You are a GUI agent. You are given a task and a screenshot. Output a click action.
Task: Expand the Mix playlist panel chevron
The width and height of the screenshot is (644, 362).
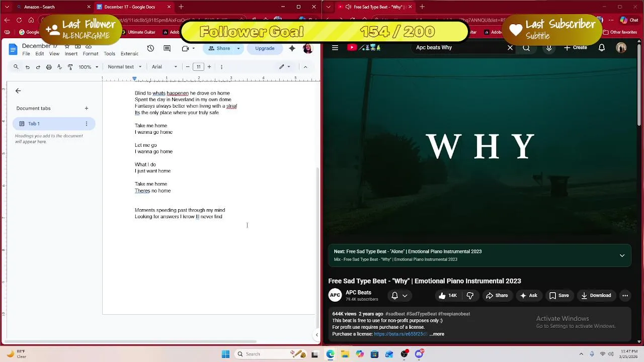(622, 255)
